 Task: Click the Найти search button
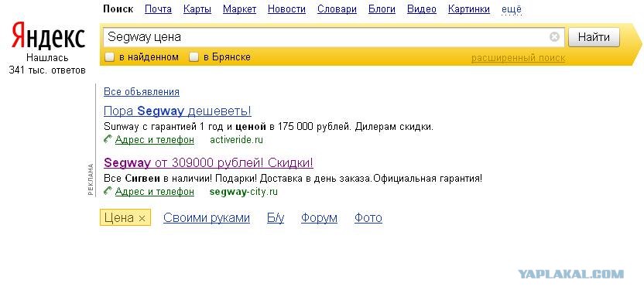pos(594,37)
